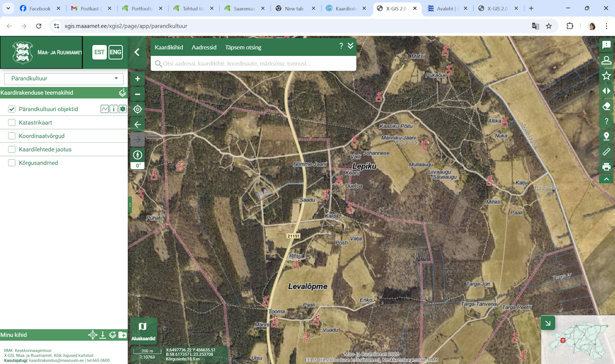The width and height of the screenshot is (615, 364).
Task: Switch language to ENG
Action: tap(115, 52)
